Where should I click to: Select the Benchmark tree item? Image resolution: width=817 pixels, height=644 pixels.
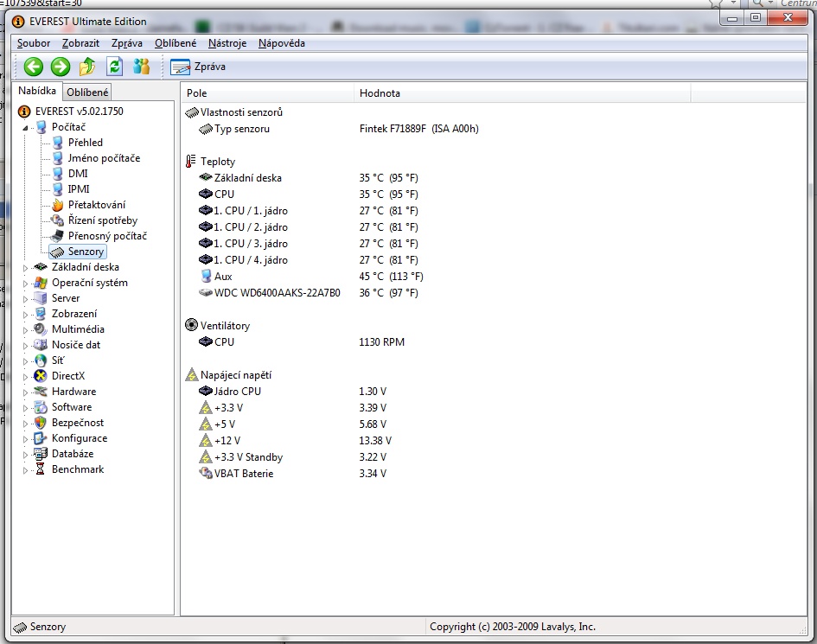77,469
